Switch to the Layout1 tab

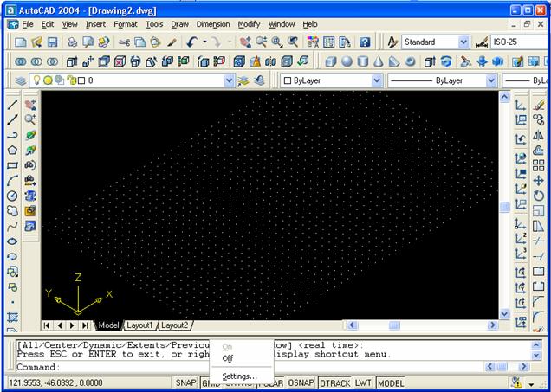click(x=139, y=325)
